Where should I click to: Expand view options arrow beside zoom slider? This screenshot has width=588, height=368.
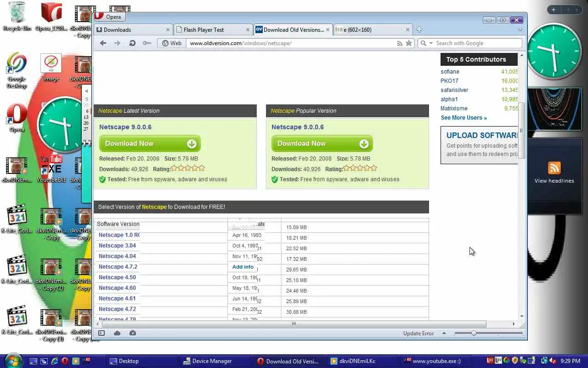444,333
